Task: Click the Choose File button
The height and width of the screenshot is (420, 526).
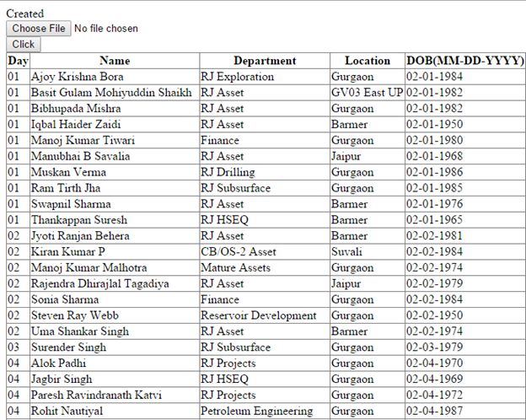Action: click(x=39, y=28)
